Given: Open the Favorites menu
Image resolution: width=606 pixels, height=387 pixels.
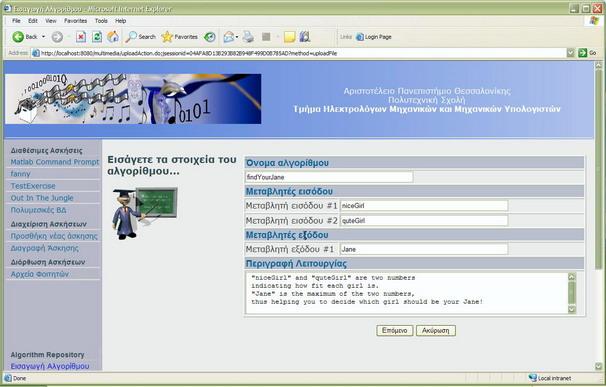Looking at the screenshot, I should [x=75, y=21].
